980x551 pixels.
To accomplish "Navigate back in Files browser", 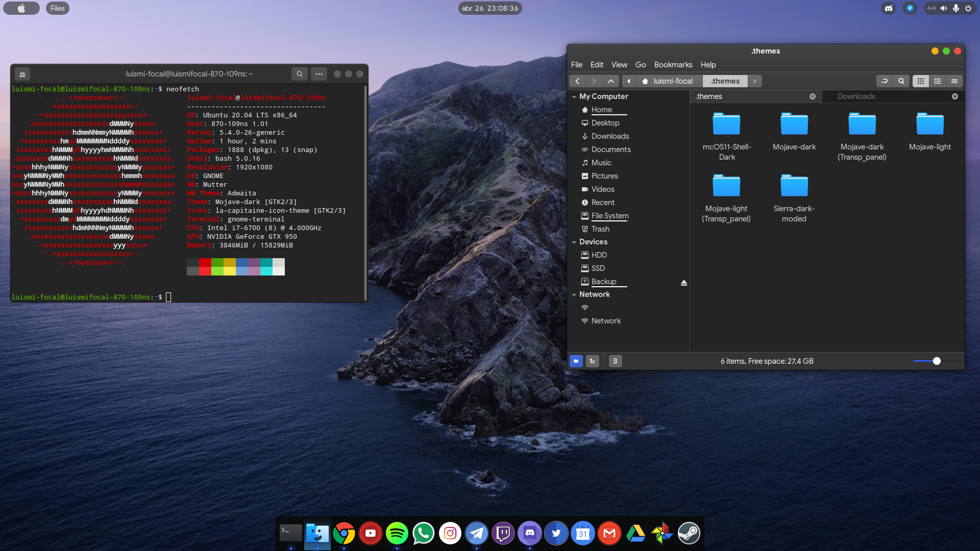I will [x=577, y=81].
